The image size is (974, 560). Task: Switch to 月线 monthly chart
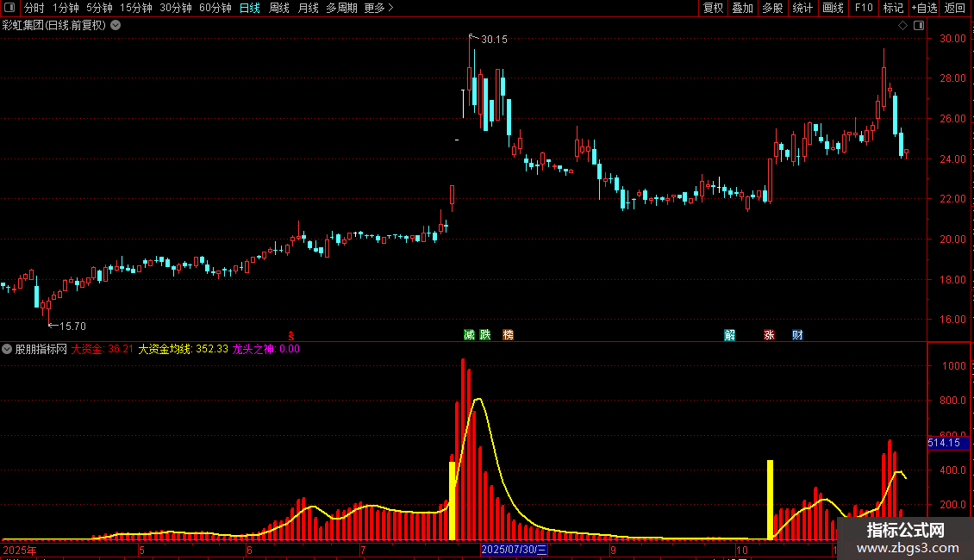[308, 8]
